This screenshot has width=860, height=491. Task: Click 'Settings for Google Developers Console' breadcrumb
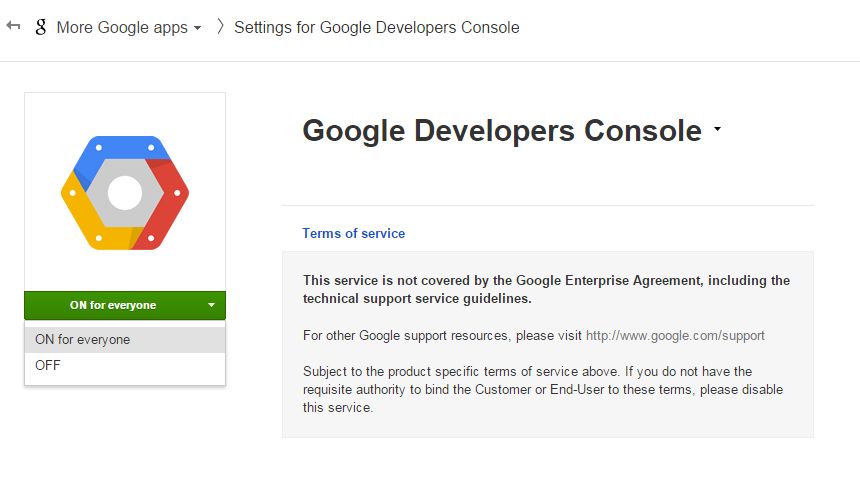[376, 27]
